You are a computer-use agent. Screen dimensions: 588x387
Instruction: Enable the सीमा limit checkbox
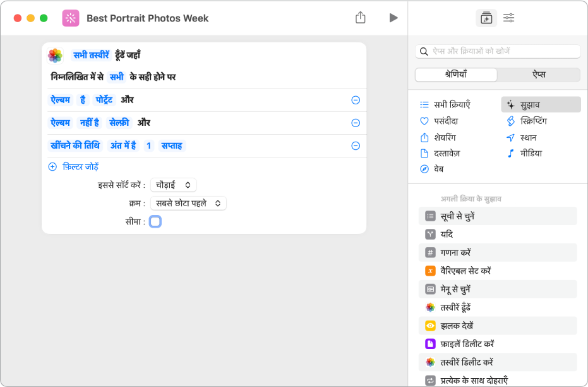click(x=155, y=221)
